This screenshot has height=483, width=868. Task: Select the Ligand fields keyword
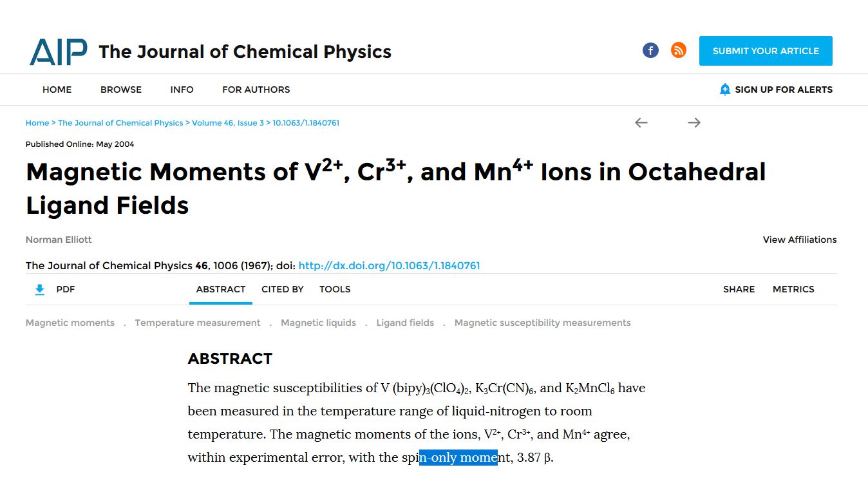pyautogui.click(x=405, y=323)
